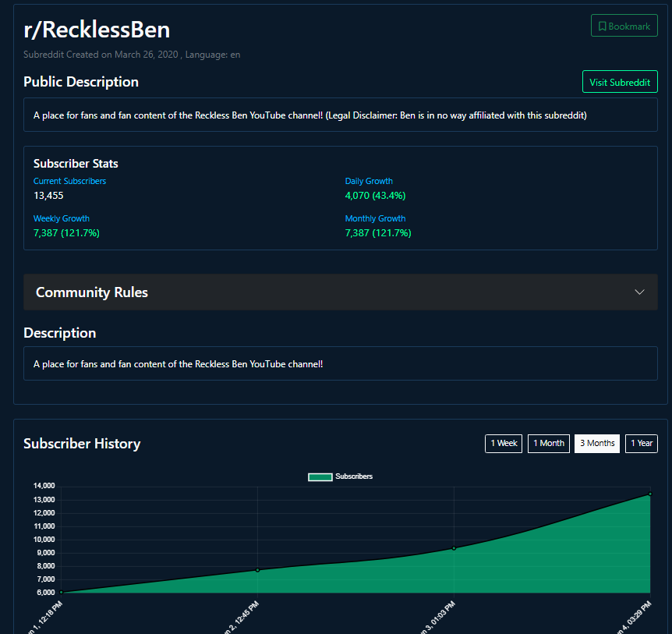Click the public description text box with Legal Disclaimer

[x=340, y=115]
